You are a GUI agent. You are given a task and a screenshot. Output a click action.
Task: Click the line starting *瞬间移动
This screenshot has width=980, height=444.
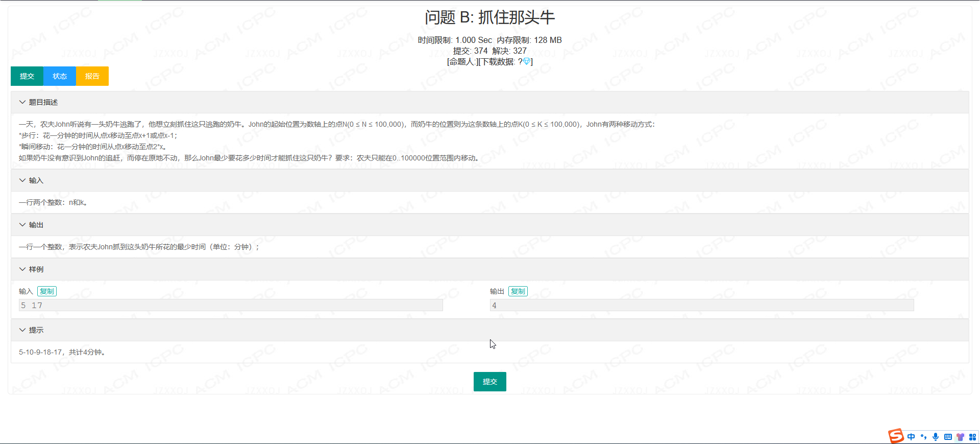tap(92, 147)
